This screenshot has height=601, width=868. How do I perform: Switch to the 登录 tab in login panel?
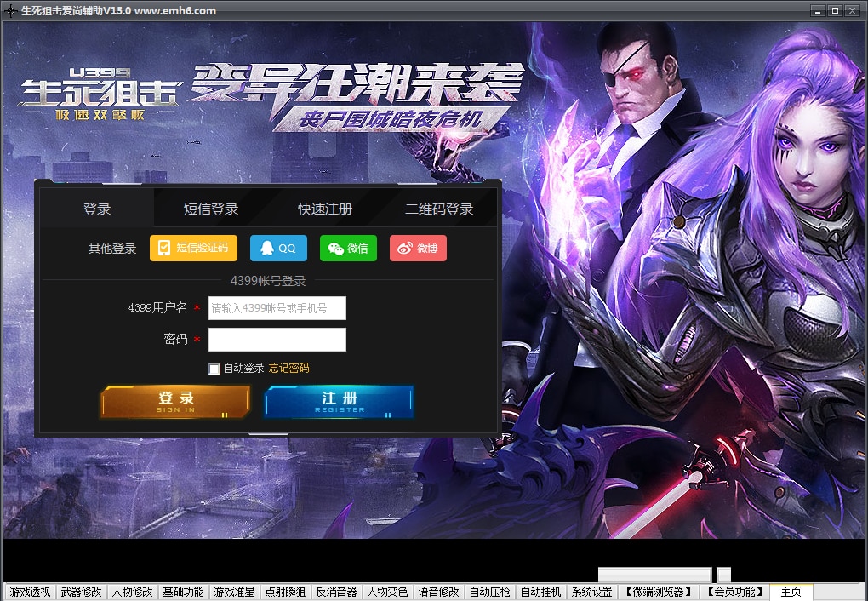pyautogui.click(x=97, y=209)
